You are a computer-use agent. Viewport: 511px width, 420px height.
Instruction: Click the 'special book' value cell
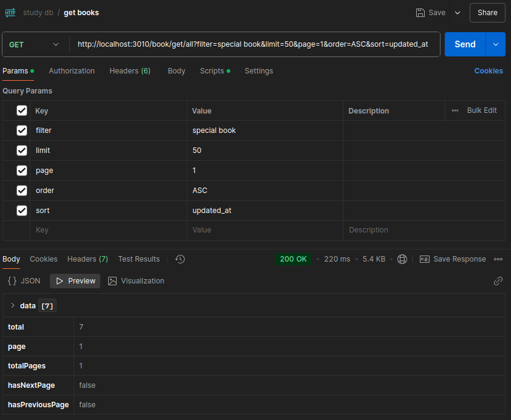(265, 130)
